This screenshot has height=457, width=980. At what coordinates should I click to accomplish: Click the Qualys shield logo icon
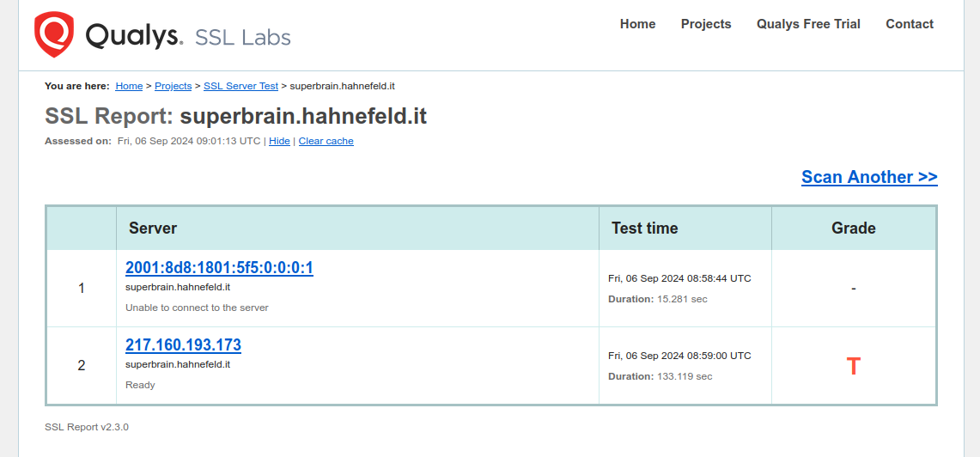coord(54,34)
